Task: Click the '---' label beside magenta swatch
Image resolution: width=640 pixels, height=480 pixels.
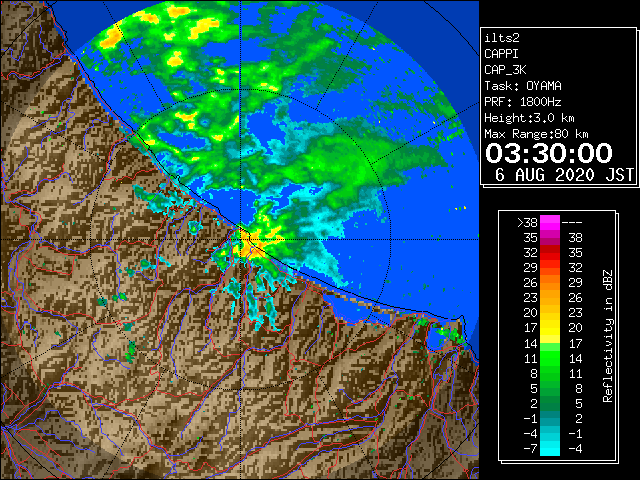Action: point(572,223)
